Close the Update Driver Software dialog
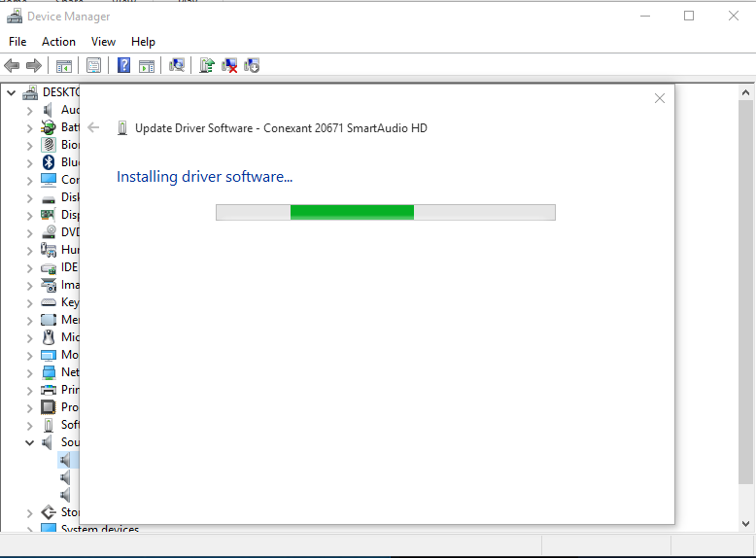 (x=660, y=98)
